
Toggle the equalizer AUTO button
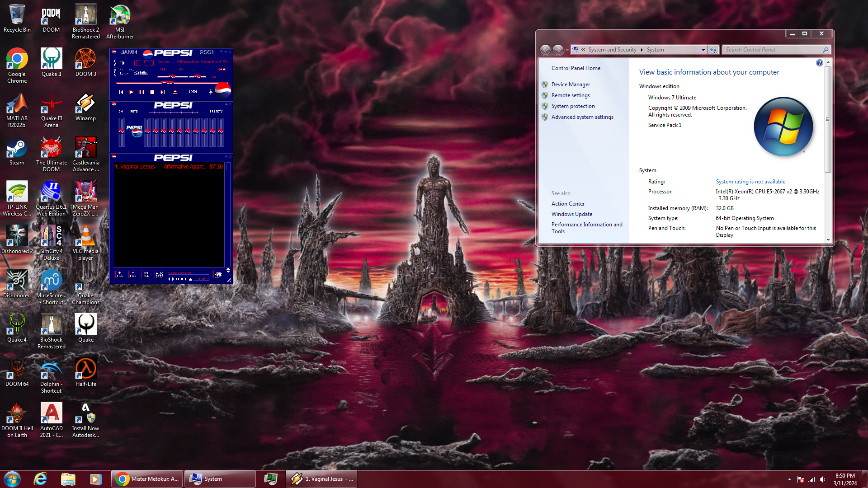click(134, 111)
